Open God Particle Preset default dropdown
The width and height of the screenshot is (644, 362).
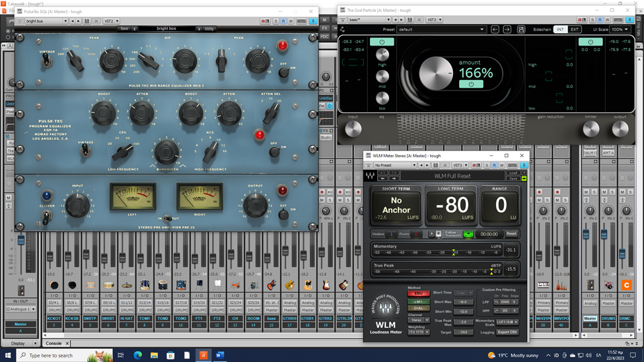coord(441,30)
